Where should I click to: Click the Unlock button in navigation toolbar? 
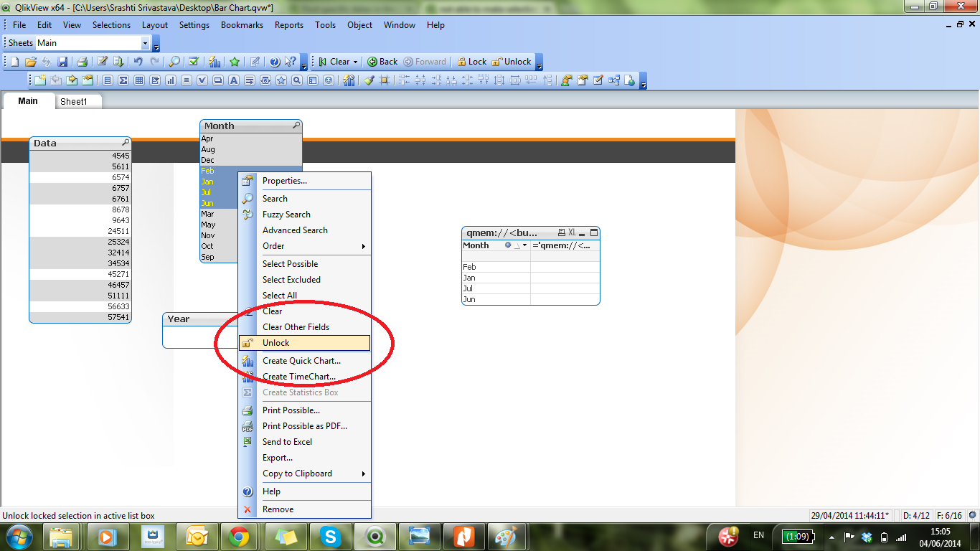512,62
